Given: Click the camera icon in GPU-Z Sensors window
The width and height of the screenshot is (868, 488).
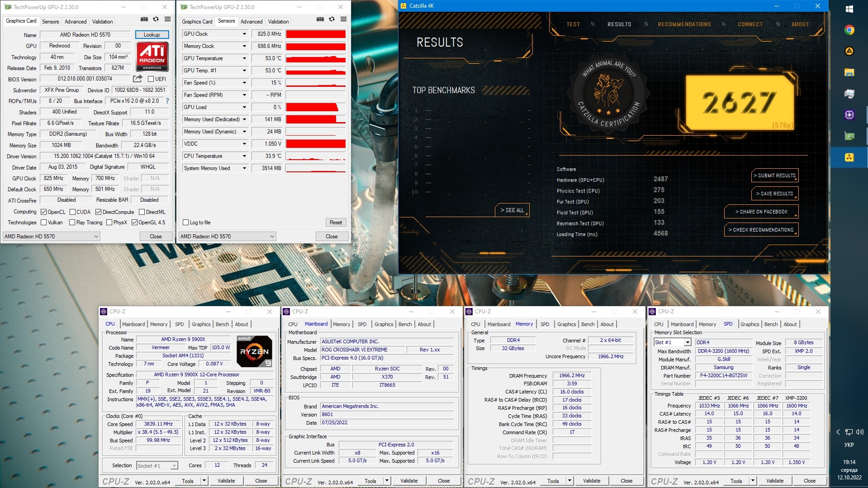Looking at the screenshot, I should click(320, 19).
